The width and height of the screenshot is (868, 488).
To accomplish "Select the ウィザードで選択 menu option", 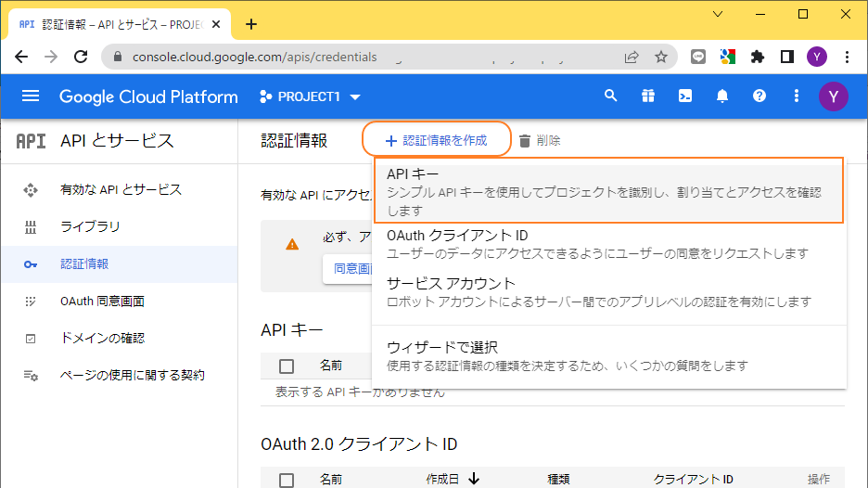I will 609,356.
